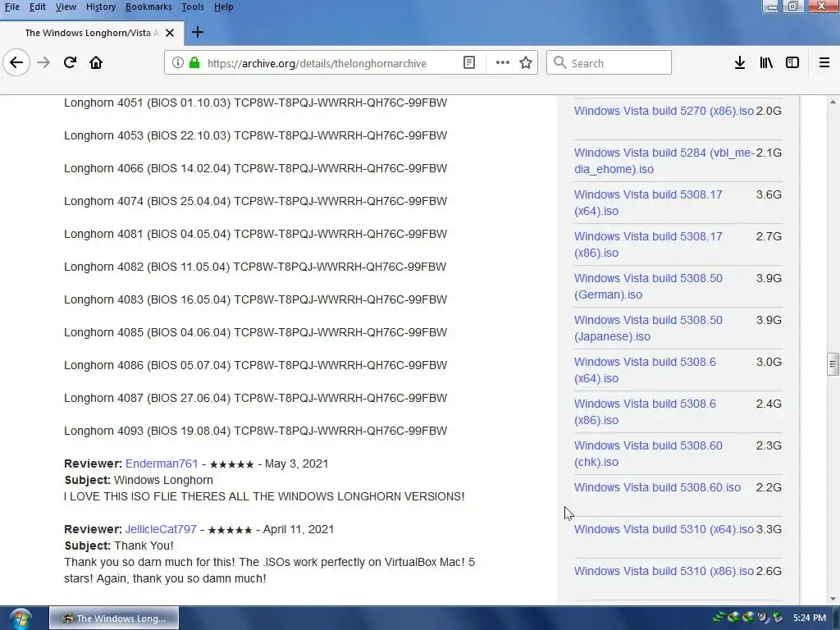Download Vista build 5308.60 (chk).iso
The image size is (840, 630).
pyautogui.click(x=648, y=453)
